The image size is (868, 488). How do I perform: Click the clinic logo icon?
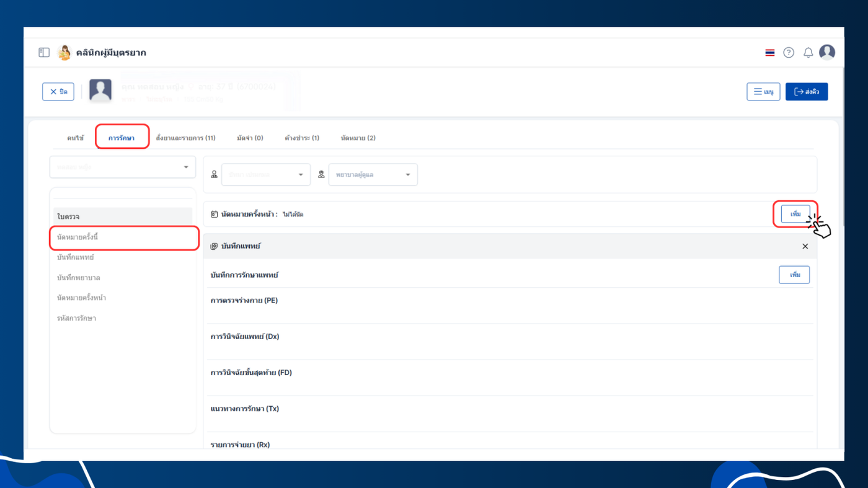point(64,53)
